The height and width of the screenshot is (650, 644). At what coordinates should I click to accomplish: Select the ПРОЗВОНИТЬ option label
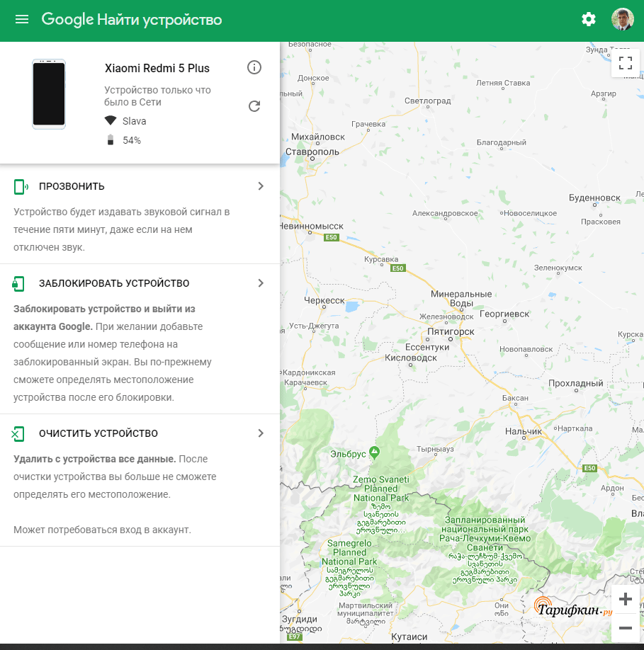pos(72,186)
